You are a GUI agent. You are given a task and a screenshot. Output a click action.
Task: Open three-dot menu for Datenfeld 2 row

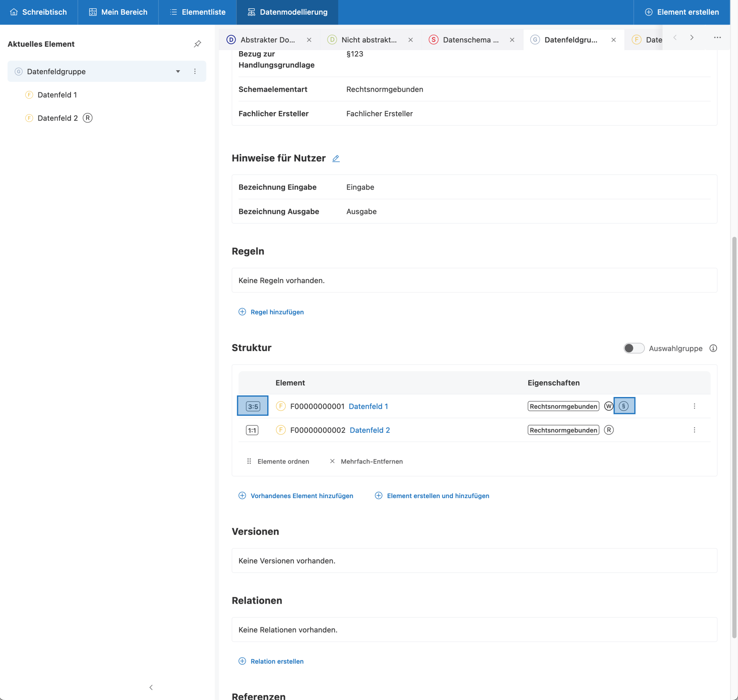click(x=694, y=430)
